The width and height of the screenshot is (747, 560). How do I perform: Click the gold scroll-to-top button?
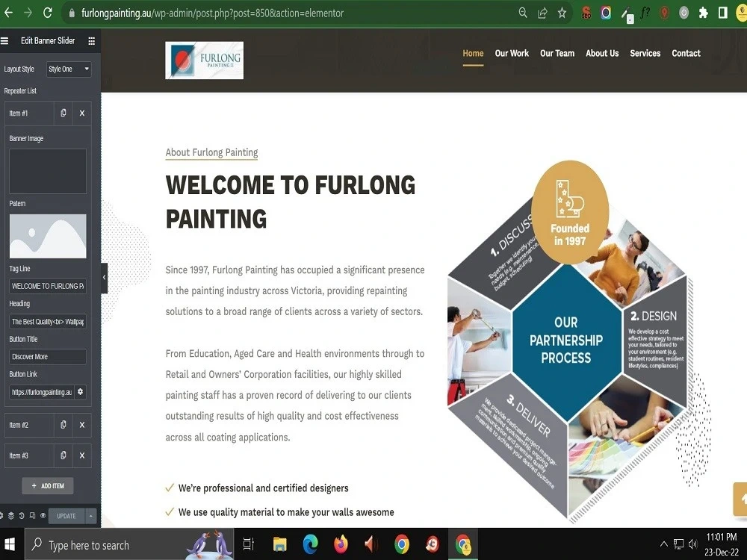click(x=740, y=499)
